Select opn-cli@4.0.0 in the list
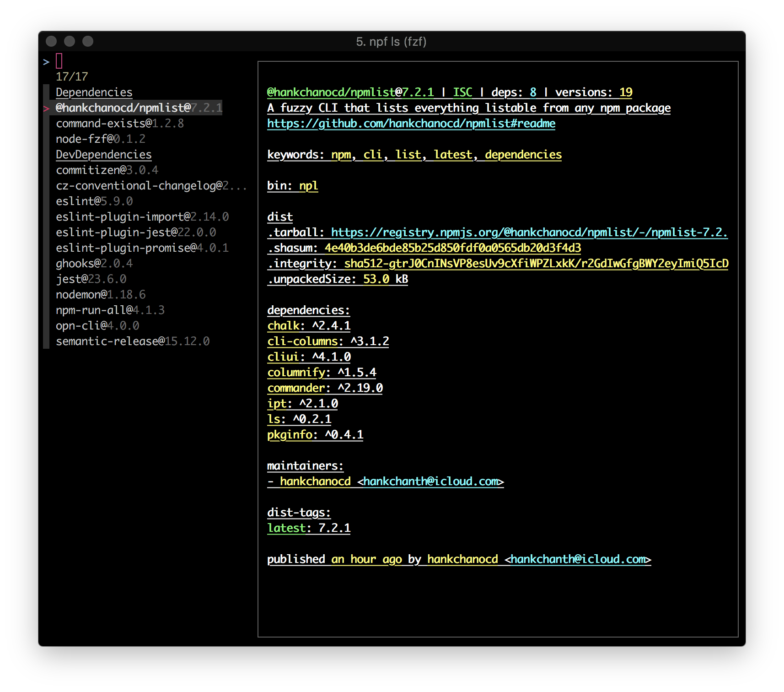Screen dimensions: 784x692 97,325
